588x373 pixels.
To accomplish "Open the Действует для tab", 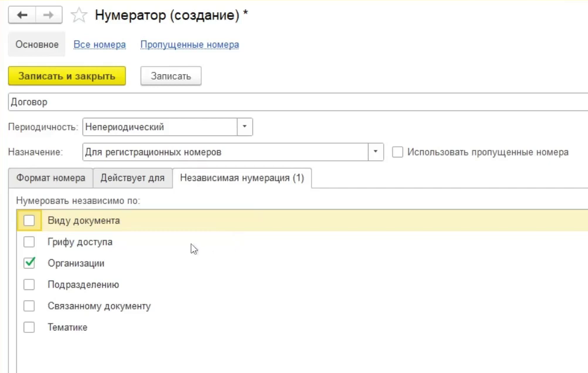I will 132,178.
